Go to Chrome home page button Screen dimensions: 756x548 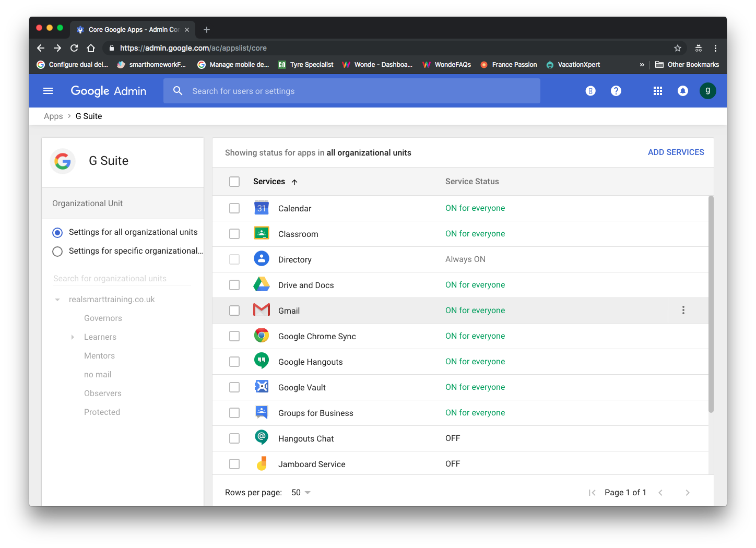click(91, 48)
